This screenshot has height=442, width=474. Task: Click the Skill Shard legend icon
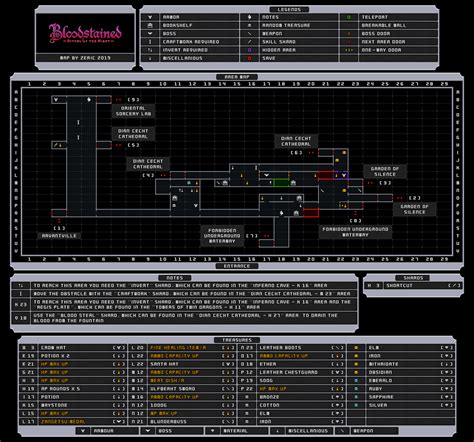[x=249, y=42]
